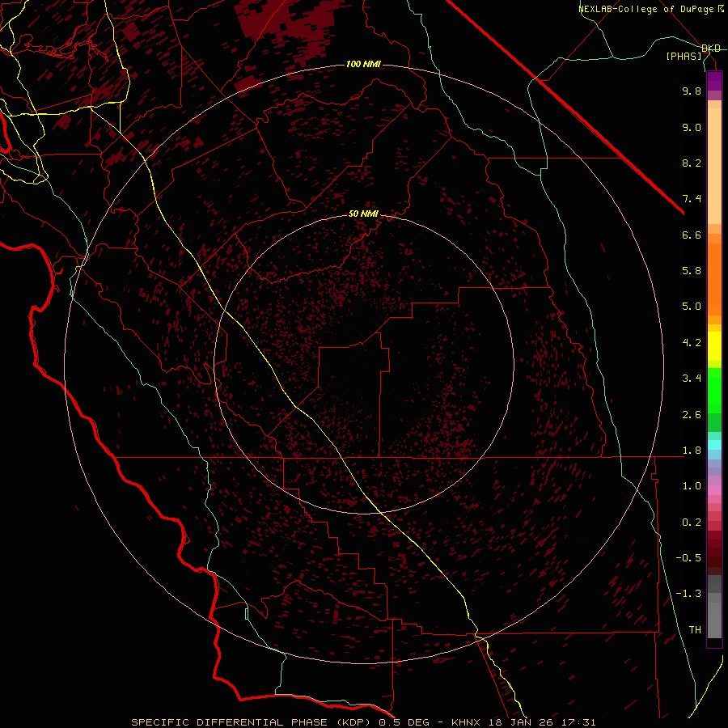
Task: Click the -1.3 scale value
Action: click(x=688, y=594)
